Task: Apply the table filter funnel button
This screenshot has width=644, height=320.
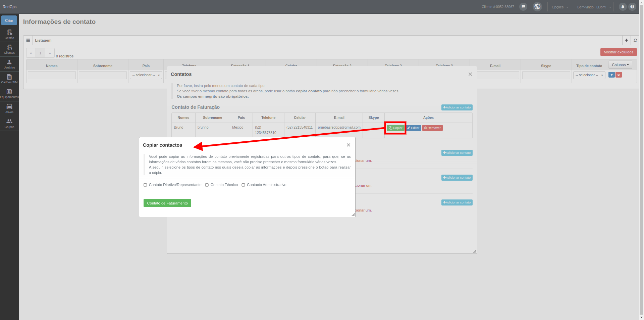Action: [x=612, y=75]
